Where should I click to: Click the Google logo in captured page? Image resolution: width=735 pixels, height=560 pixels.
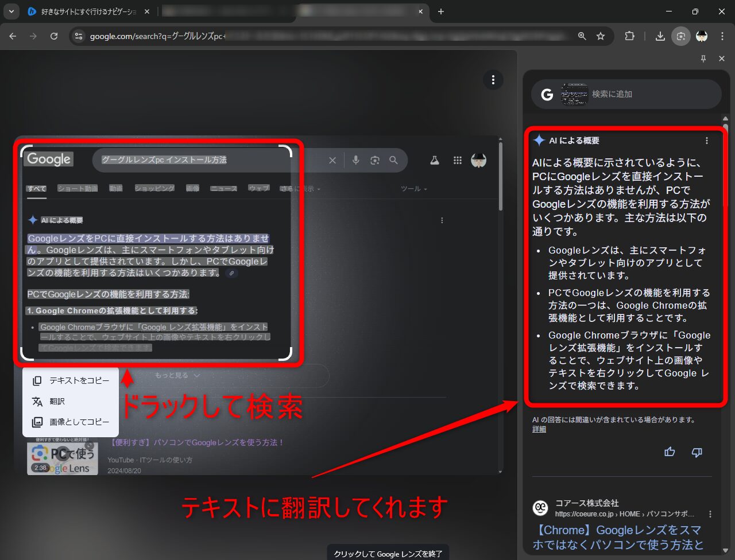48,159
